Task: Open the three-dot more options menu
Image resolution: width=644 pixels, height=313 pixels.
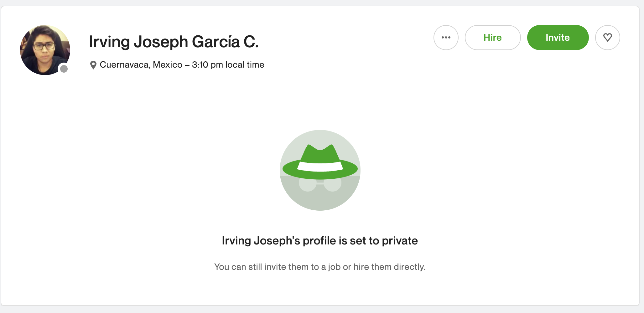Action: (x=446, y=38)
